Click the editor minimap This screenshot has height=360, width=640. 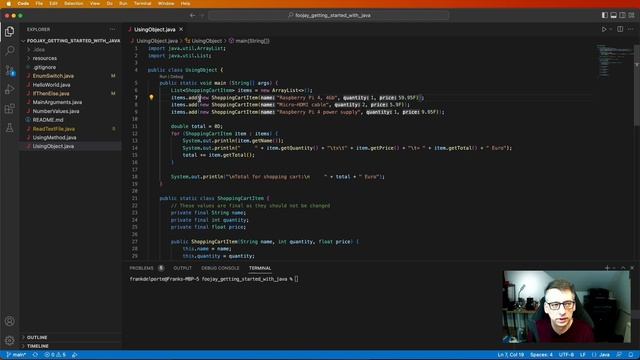coord(615,60)
